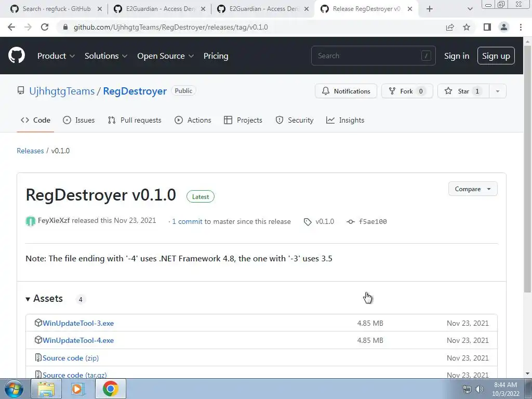Viewport: 532px width, 399px height.
Task: Open the Pricing page
Action: point(216,56)
